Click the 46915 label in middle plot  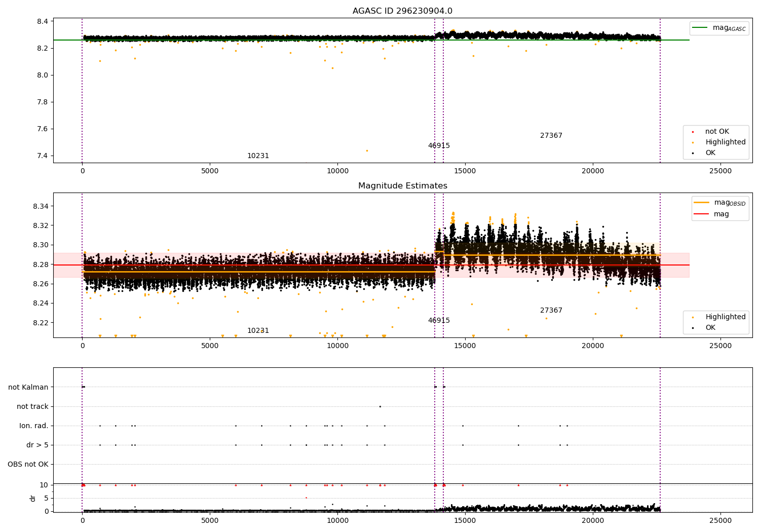(439, 321)
